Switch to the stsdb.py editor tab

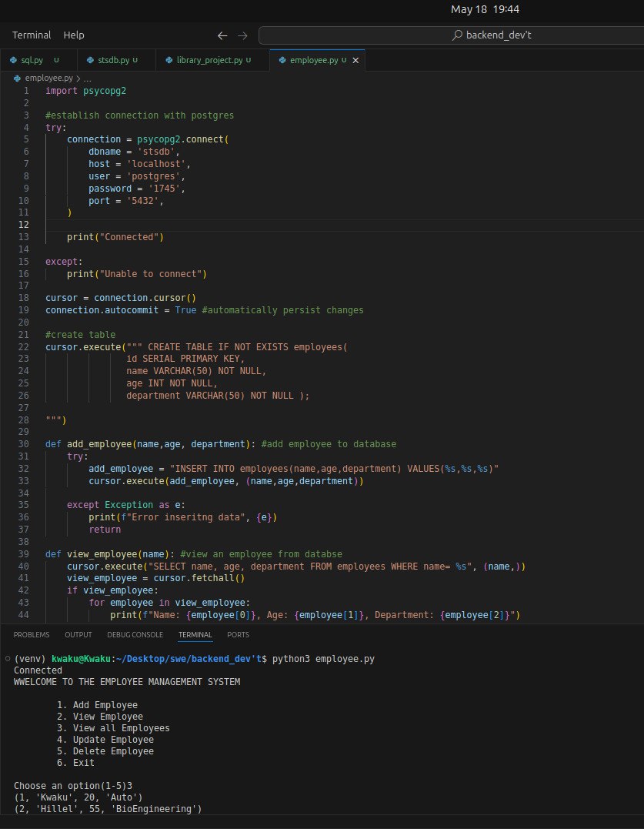(x=117, y=60)
